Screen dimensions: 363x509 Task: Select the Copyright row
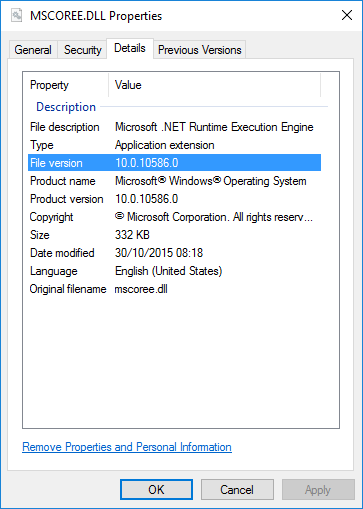pos(174,217)
